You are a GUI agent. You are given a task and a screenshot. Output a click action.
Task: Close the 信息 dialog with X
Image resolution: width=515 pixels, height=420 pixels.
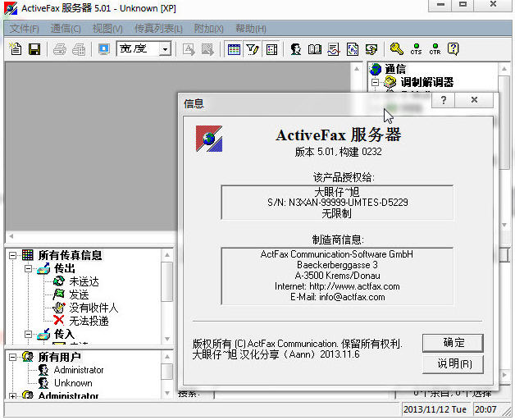(474, 99)
